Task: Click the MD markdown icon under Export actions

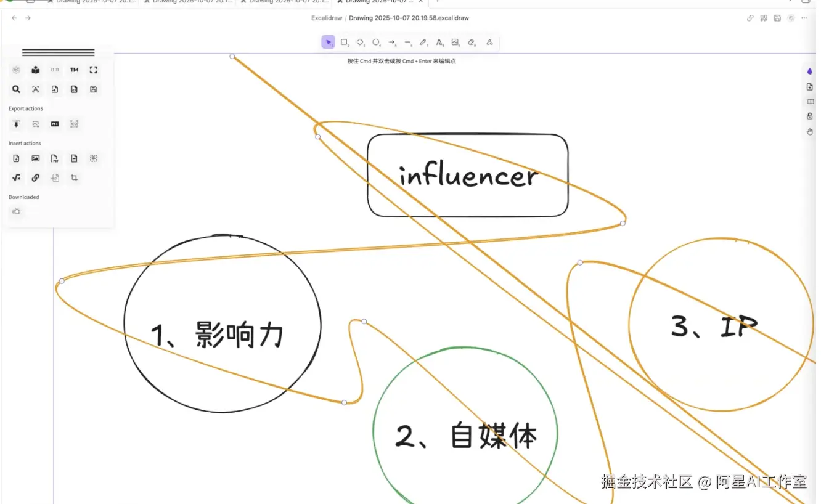Action: pyautogui.click(x=55, y=124)
